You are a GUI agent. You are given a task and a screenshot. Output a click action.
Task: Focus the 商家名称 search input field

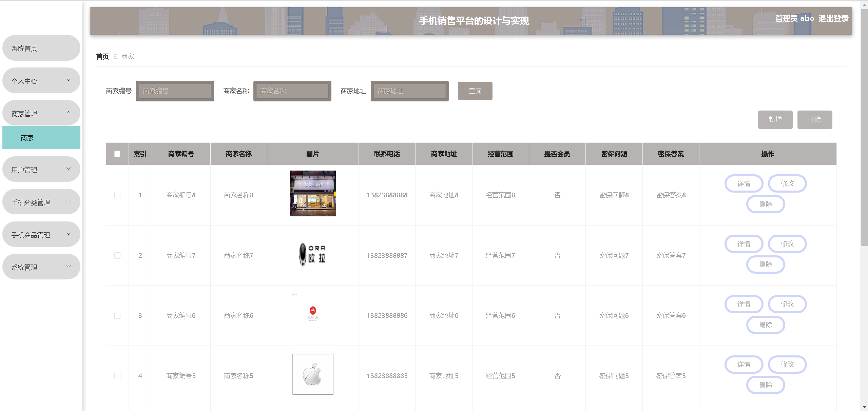point(292,91)
